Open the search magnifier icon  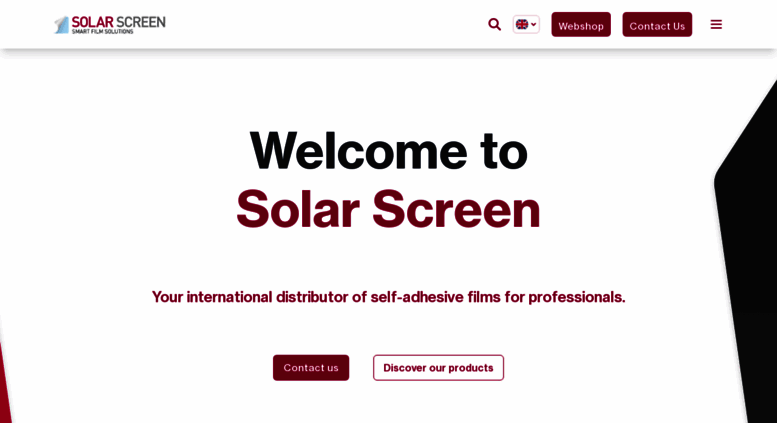[x=494, y=24]
